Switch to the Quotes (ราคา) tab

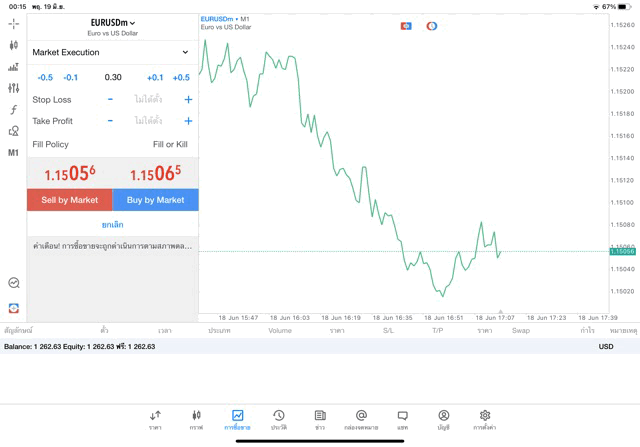coord(155,419)
